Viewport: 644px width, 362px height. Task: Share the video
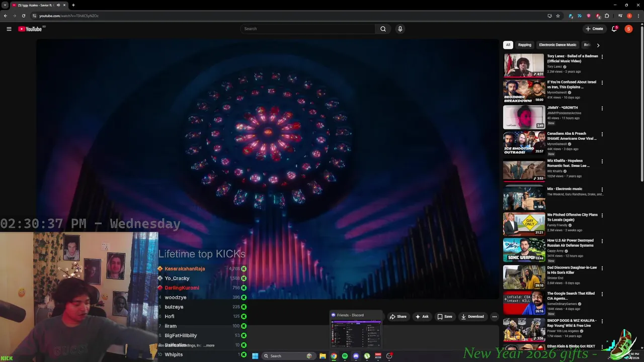click(x=398, y=317)
